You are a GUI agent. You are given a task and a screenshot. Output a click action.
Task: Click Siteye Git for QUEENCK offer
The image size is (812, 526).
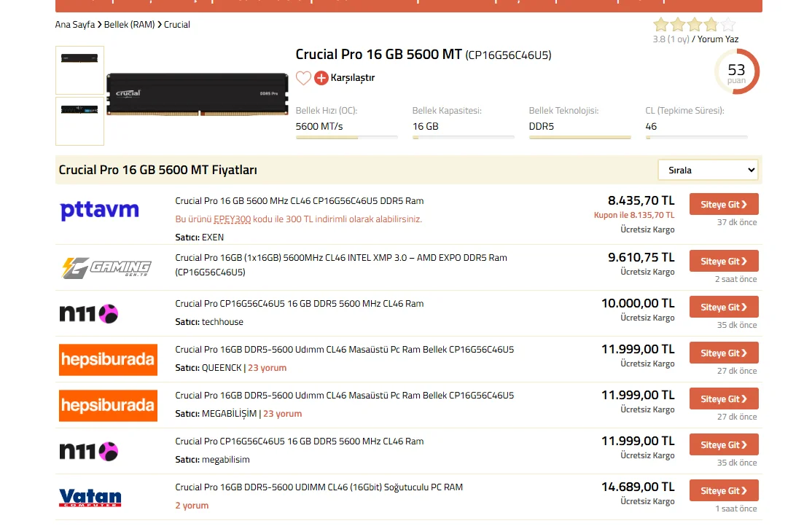click(724, 353)
